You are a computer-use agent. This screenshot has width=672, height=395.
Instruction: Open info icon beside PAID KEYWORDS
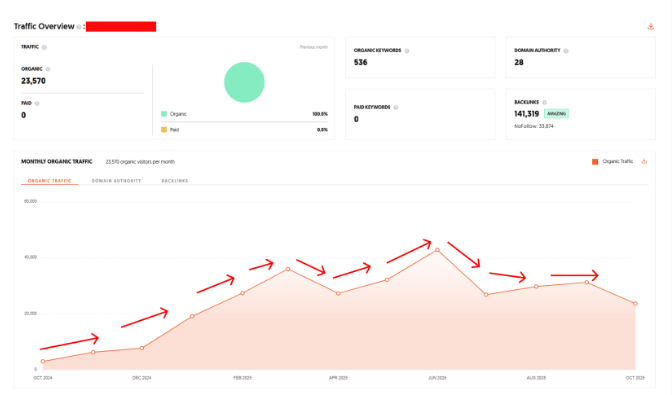pos(396,108)
